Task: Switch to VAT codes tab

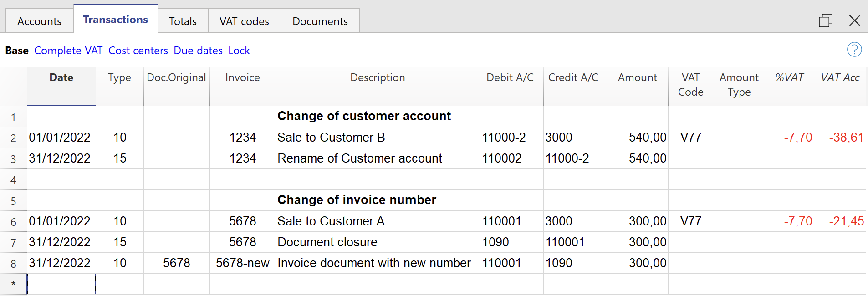Action: pyautogui.click(x=244, y=21)
